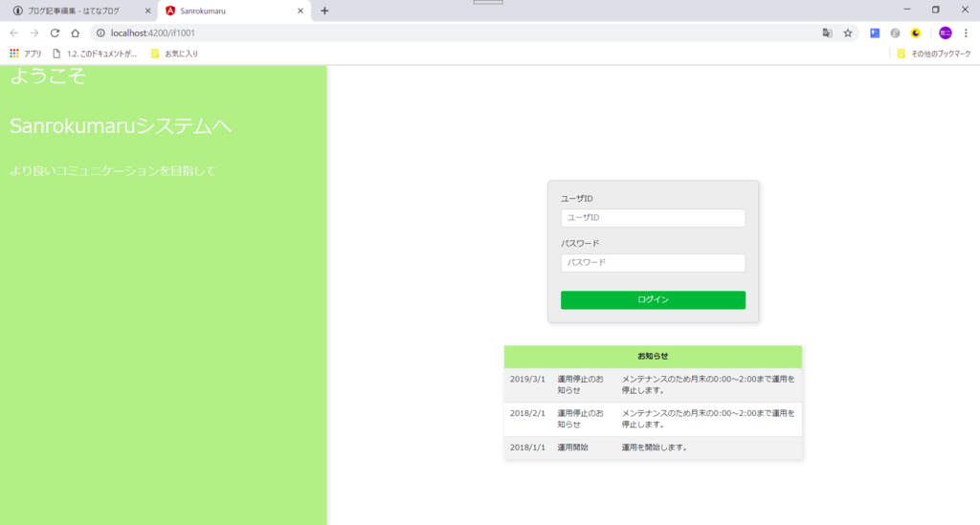Select the 2018/1/1 date cell

tap(527, 448)
